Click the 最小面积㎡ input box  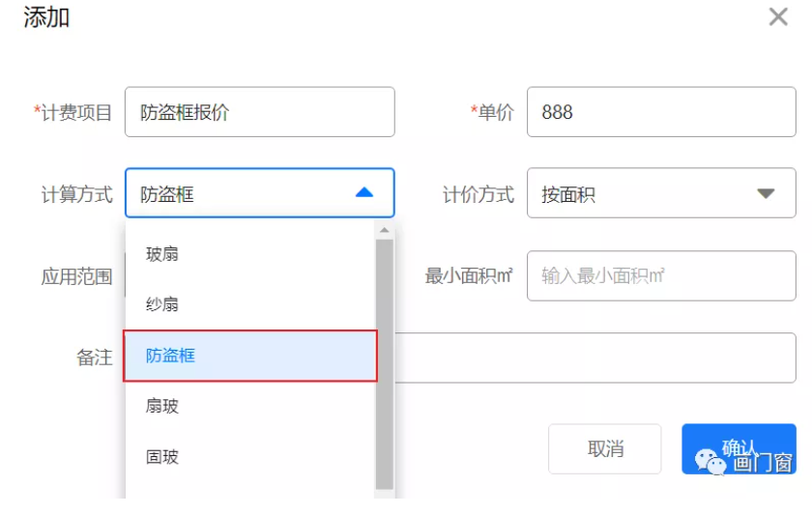[660, 276]
